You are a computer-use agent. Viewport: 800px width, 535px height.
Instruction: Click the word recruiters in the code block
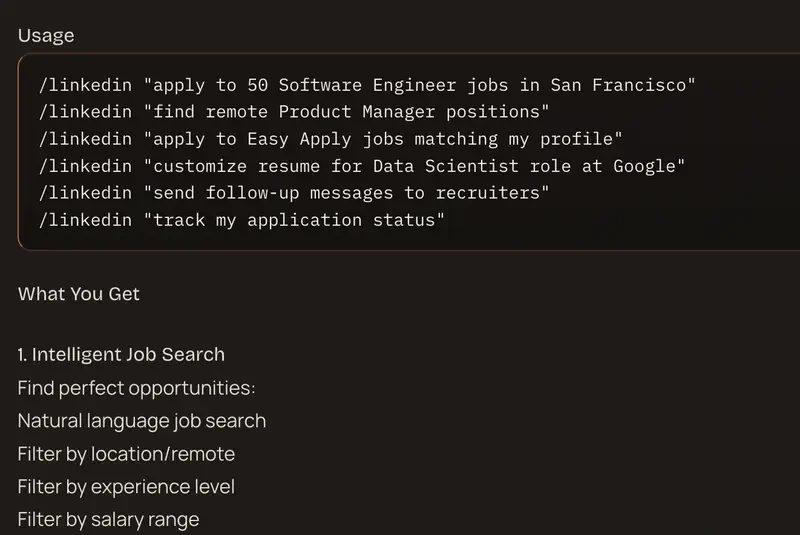[x=486, y=192]
